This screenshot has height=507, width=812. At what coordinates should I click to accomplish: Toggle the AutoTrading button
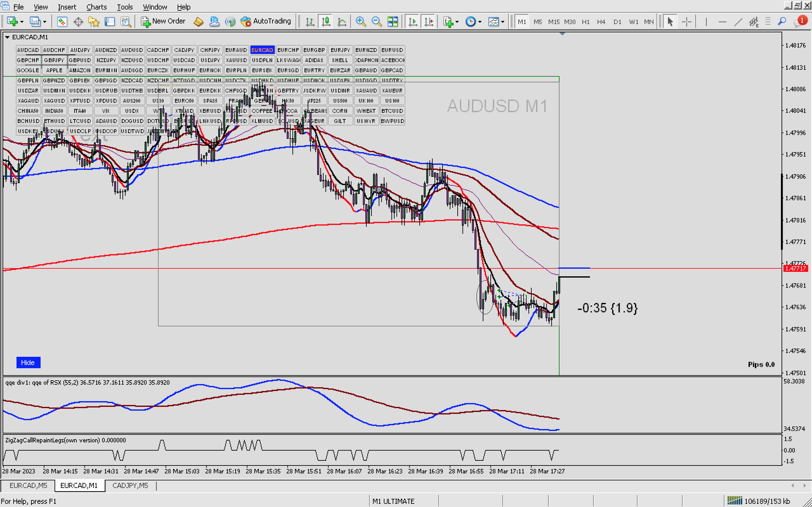pos(266,22)
